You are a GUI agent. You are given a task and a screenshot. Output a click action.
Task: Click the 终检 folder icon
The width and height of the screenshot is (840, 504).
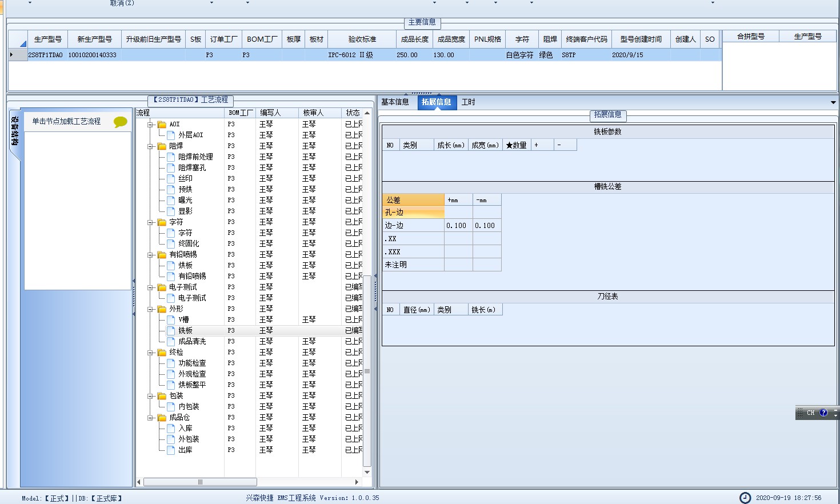pos(162,352)
